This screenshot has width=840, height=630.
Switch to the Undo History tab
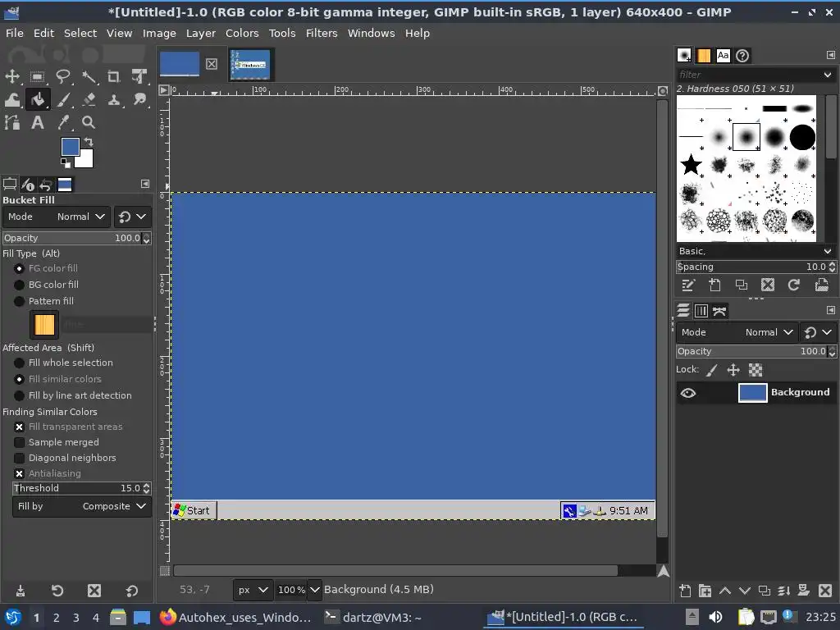46,185
